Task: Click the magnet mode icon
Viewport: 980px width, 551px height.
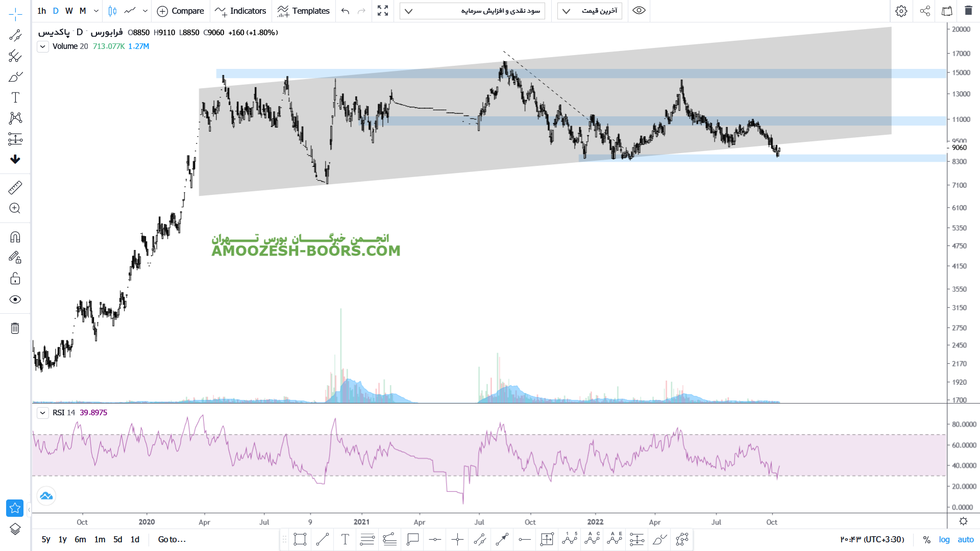Action: pos(15,237)
